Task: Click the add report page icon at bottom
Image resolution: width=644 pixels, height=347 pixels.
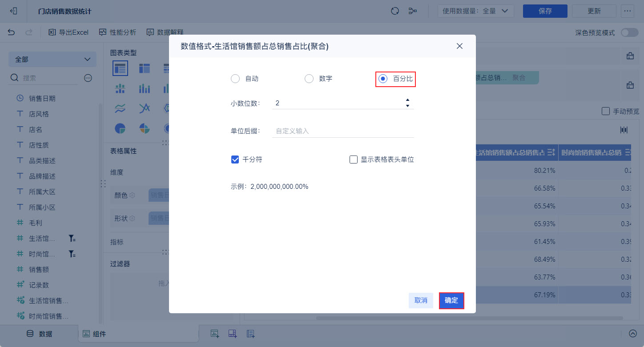Action: (x=250, y=334)
